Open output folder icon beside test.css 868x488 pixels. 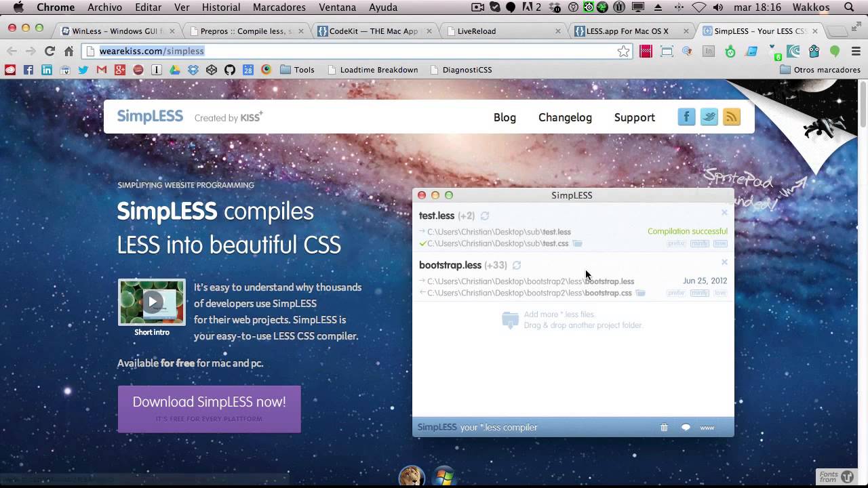[x=577, y=243]
